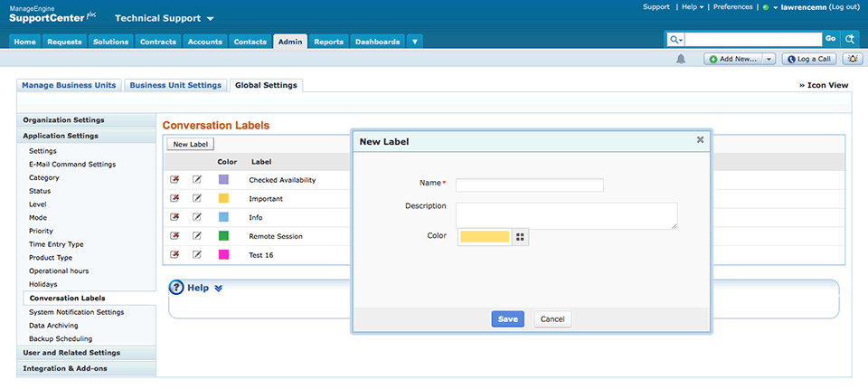The image size is (868, 389).
Task: Open the Reports tab
Action: [329, 42]
